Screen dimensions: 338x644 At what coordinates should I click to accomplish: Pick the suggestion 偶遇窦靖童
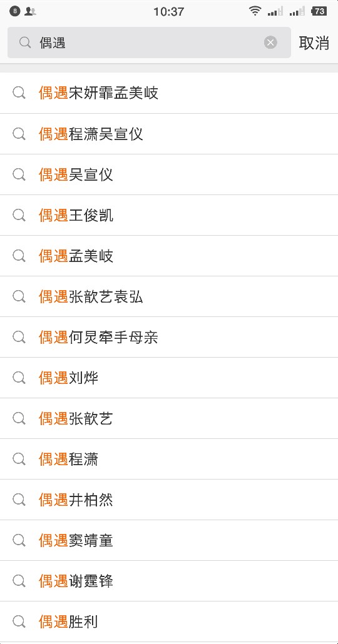[169, 540]
